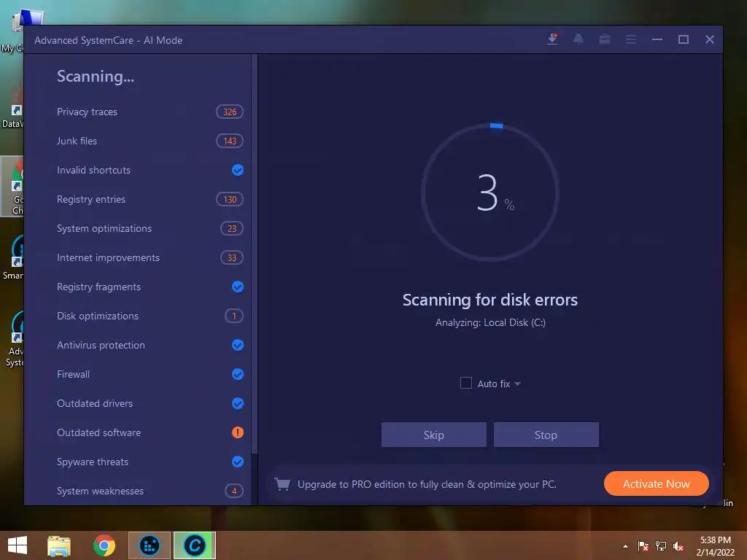Select the Disk optimizations row label
This screenshot has height=560, width=747.
tap(98, 316)
